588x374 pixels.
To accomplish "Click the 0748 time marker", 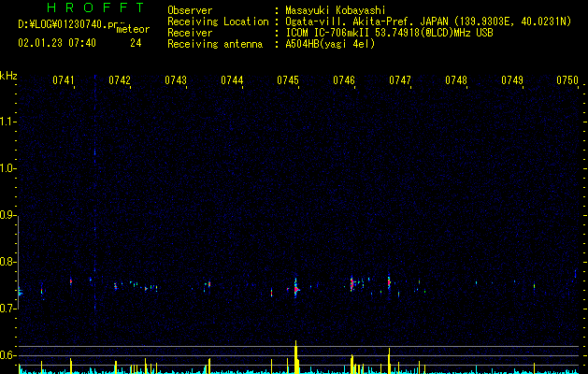I will point(456,80).
